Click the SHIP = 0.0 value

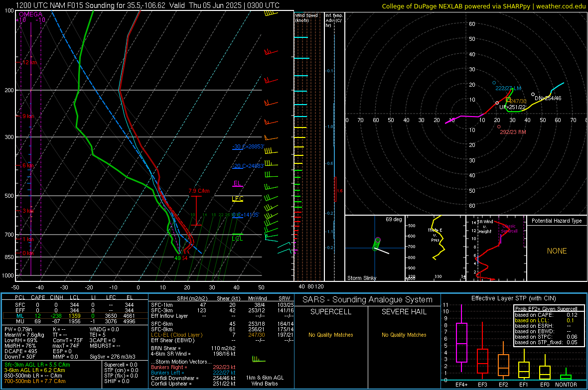(117, 381)
